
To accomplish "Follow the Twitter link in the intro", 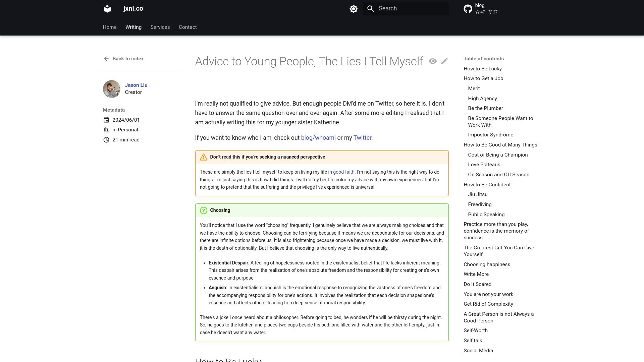I will click(x=362, y=138).
